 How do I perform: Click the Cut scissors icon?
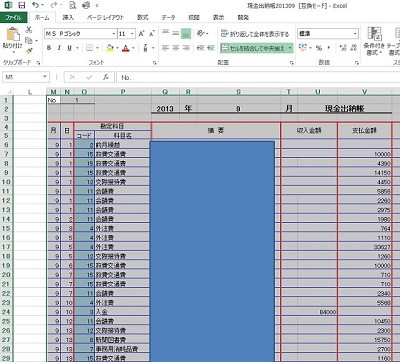click(x=29, y=30)
